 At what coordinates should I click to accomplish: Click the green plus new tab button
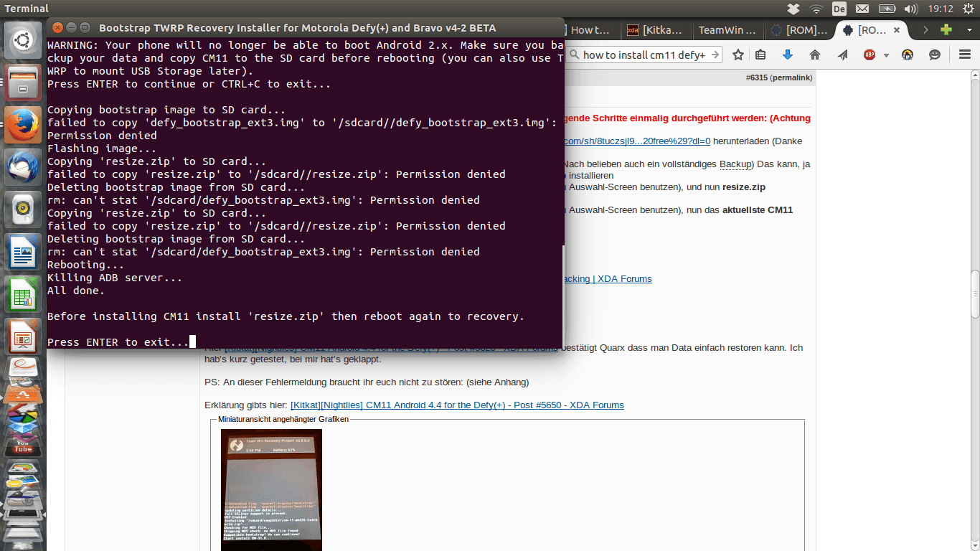[x=946, y=30]
